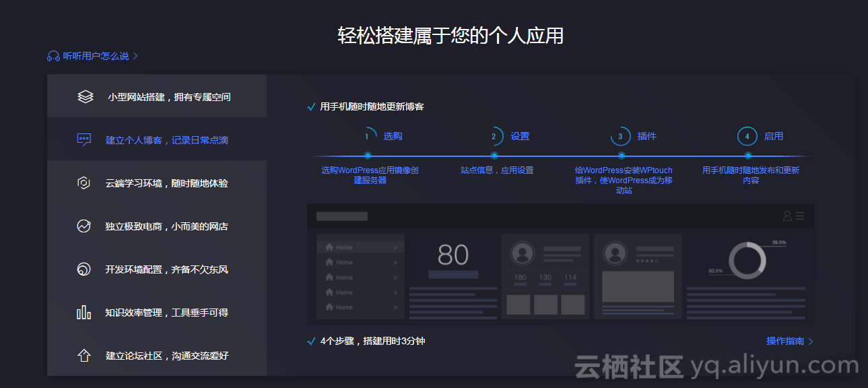
Task: Click text 选购WordPress应用镜像创建服务器
Action: coord(370,175)
